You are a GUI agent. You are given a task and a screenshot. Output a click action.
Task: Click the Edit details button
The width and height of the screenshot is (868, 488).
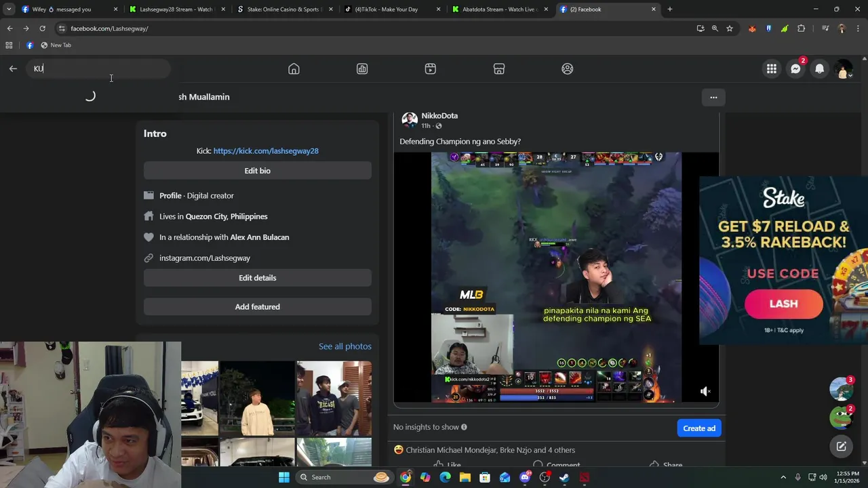tap(257, 278)
